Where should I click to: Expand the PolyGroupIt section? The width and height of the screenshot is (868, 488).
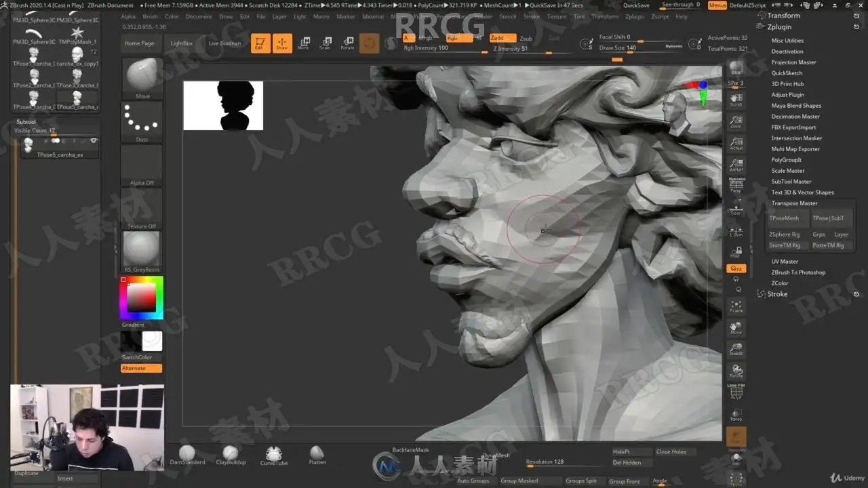[x=786, y=160]
